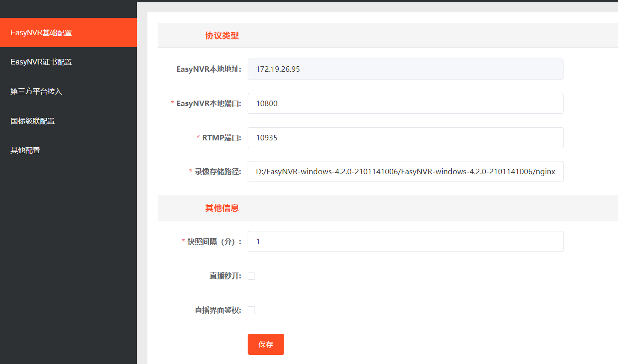Select 国标级联配置 in the sidebar
618x364 pixels.
68,121
